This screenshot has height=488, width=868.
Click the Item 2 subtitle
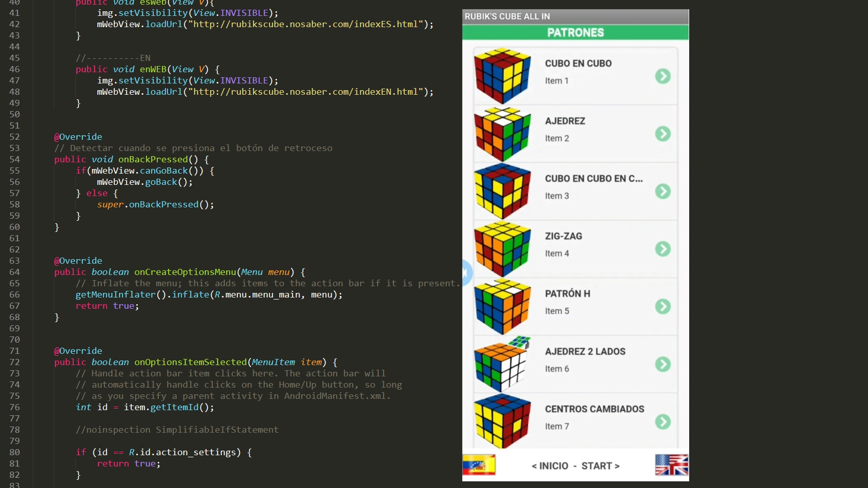[556, 138]
